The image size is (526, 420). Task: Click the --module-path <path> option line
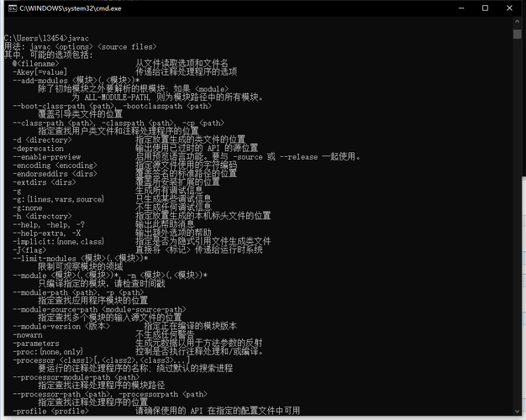pos(78,293)
